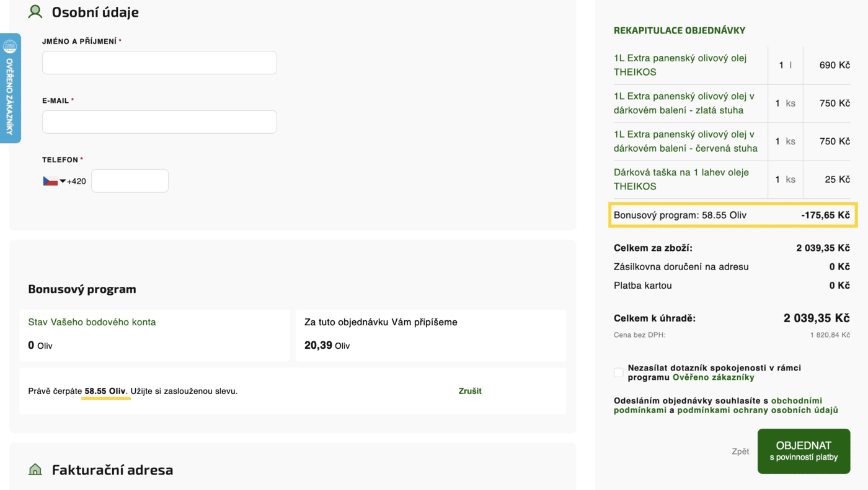Click the +420 phone prefix text

[x=76, y=182]
